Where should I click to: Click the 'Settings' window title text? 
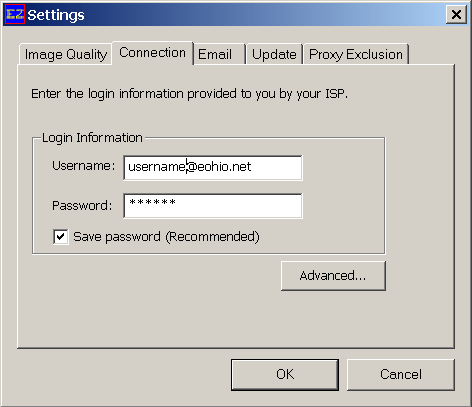point(56,15)
